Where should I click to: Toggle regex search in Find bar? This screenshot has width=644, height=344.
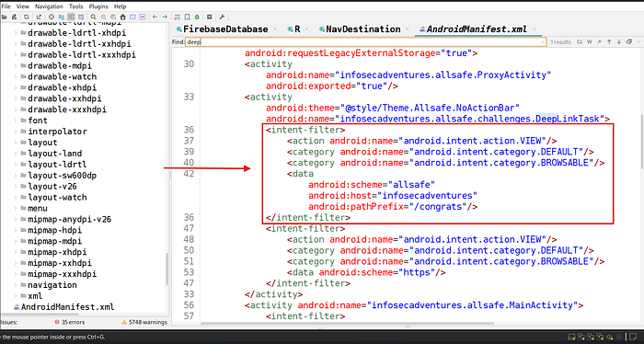[599, 42]
